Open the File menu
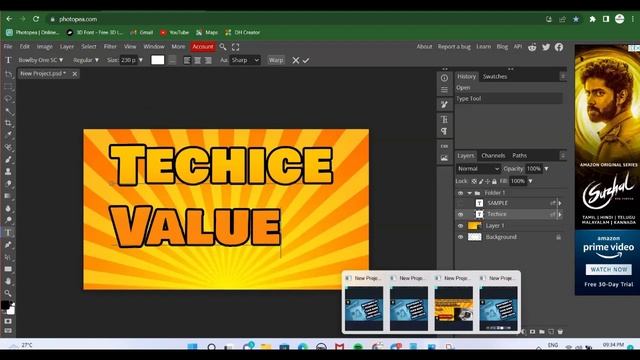The height and width of the screenshot is (360, 640). pyautogui.click(x=8, y=47)
